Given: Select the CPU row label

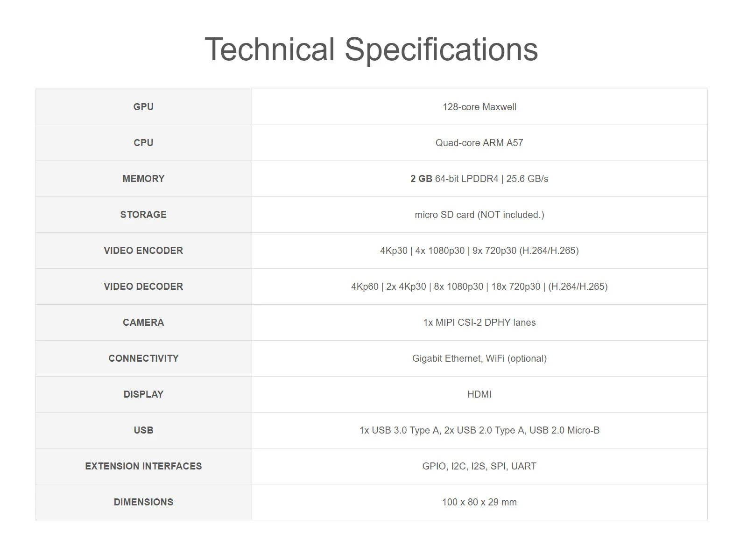Looking at the screenshot, I should [x=143, y=143].
